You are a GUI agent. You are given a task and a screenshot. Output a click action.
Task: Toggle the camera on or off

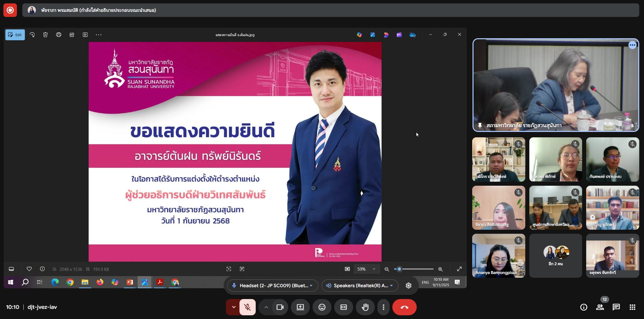click(x=280, y=307)
